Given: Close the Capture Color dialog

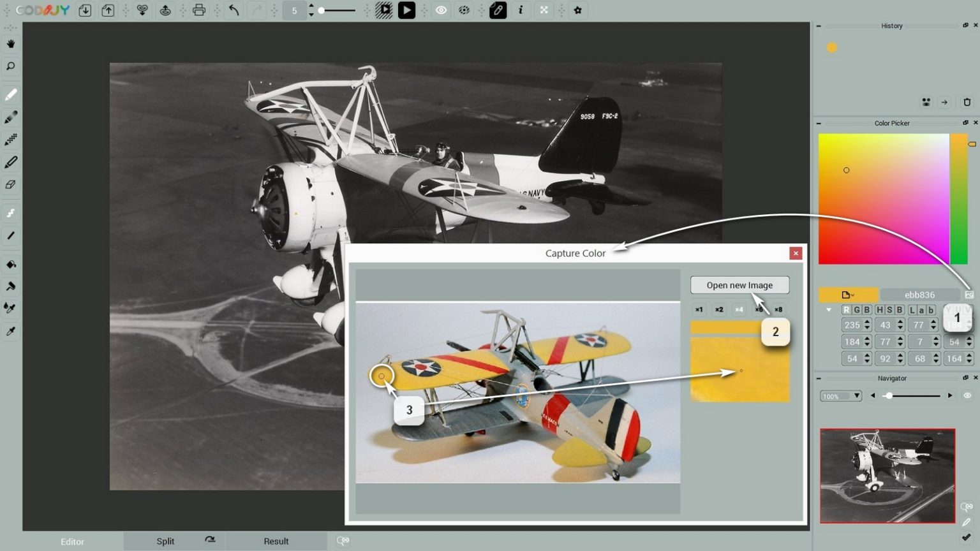Looking at the screenshot, I should (x=796, y=253).
